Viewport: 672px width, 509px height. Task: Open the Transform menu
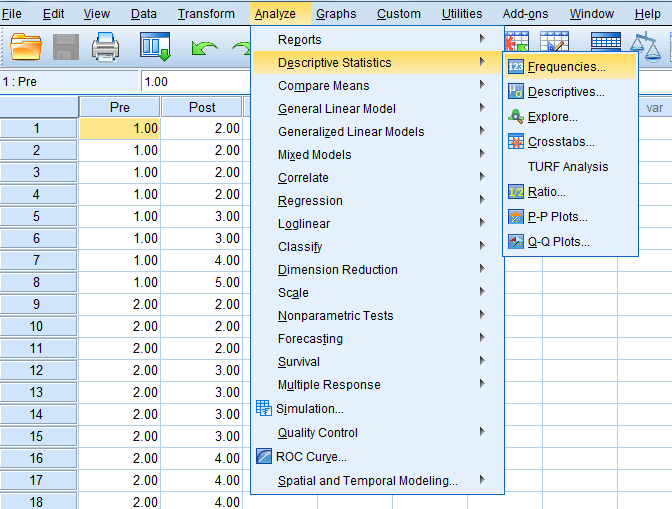(x=206, y=13)
